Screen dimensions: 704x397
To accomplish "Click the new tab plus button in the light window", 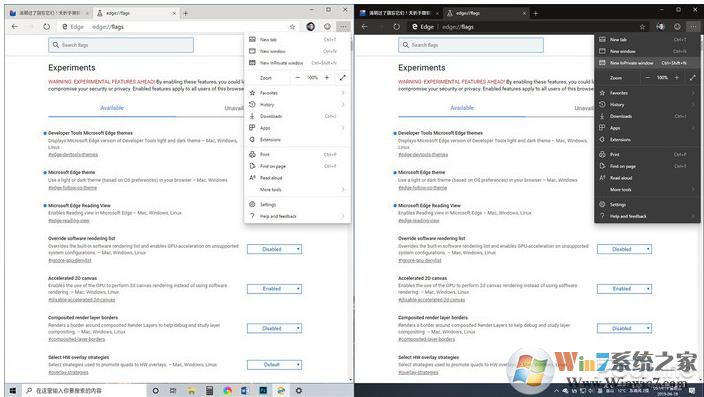I will [x=185, y=13].
